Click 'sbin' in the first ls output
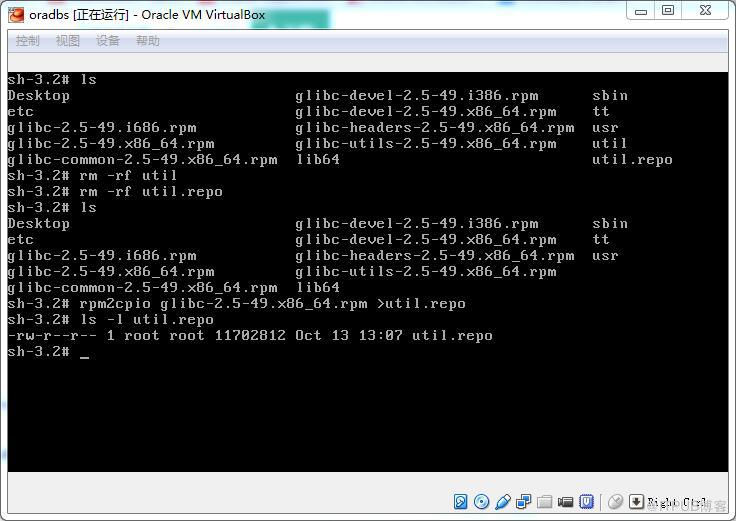This screenshot has height=521, width=736. pyautogui.click(x=610, y=96)
